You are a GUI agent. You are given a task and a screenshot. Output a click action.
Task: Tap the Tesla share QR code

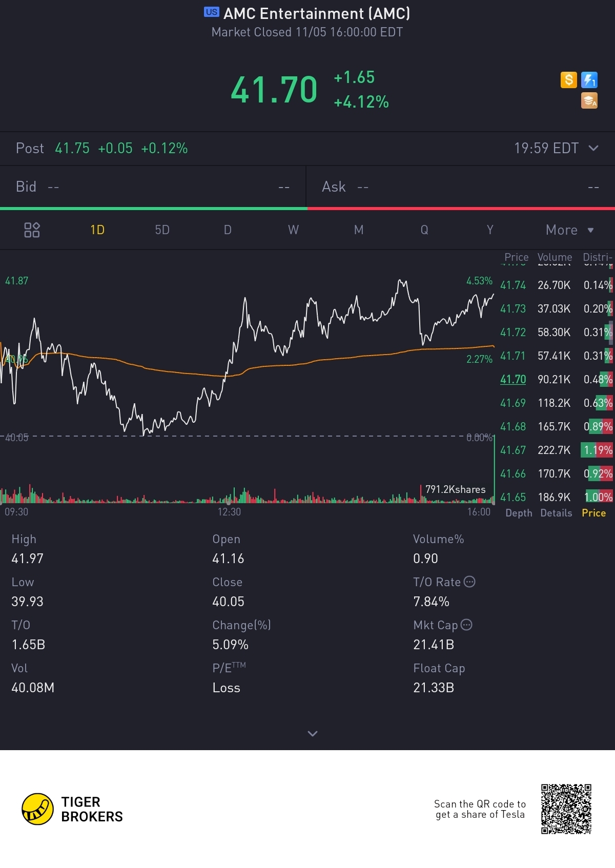click(x=566, y=809)
